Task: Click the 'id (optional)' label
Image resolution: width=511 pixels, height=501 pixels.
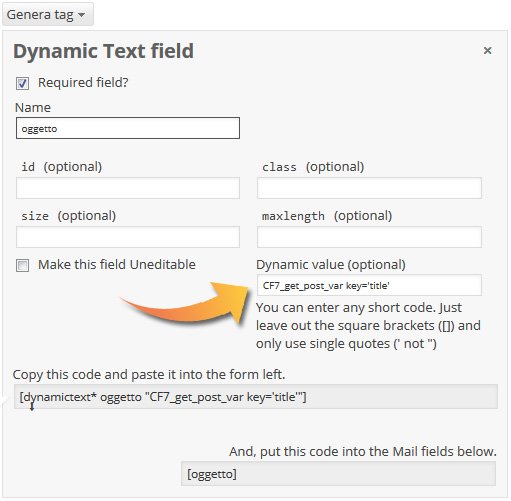Action: click(x=62, y=167)
